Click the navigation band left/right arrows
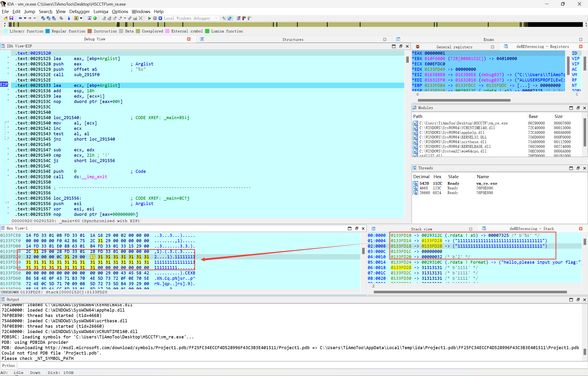 (x=5, y=25)
